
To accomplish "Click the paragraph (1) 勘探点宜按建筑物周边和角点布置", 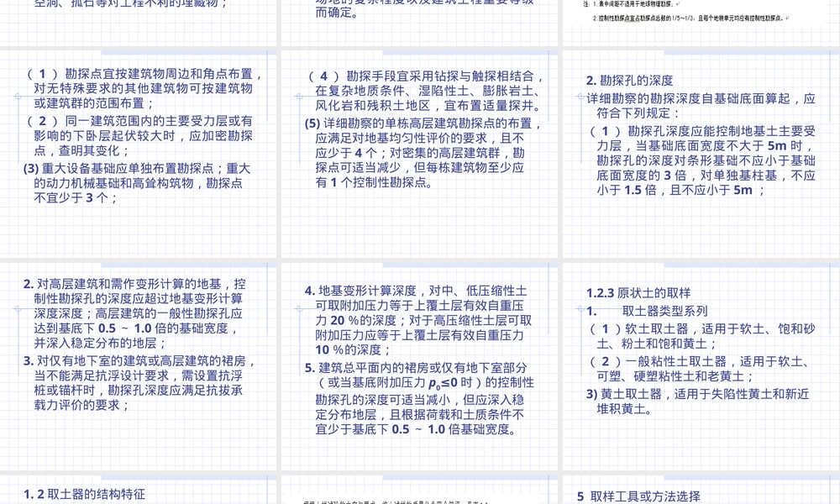I will (x=143, y=88).
